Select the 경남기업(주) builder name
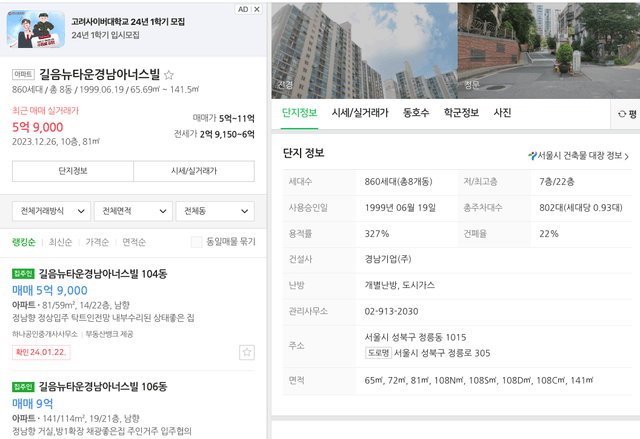The image size is (640, 439). pyautogui.click(x=388, y=259)
